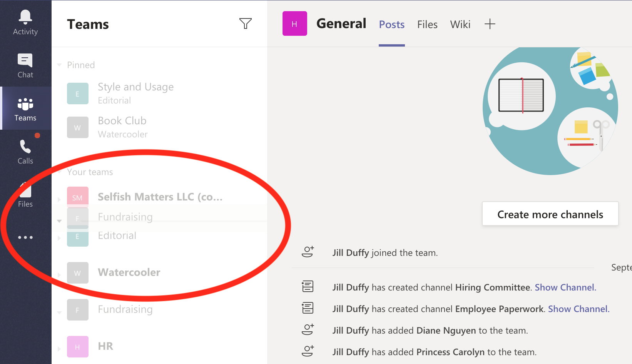The image size is (632, 364).
Task: Switch to the Posts tab
Action: [392, 24]
